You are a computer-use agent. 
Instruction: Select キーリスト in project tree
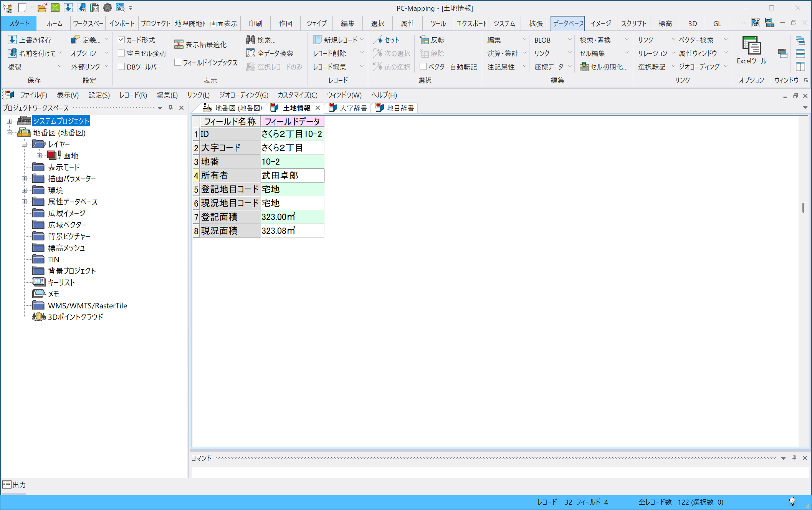tap(61, 282)
